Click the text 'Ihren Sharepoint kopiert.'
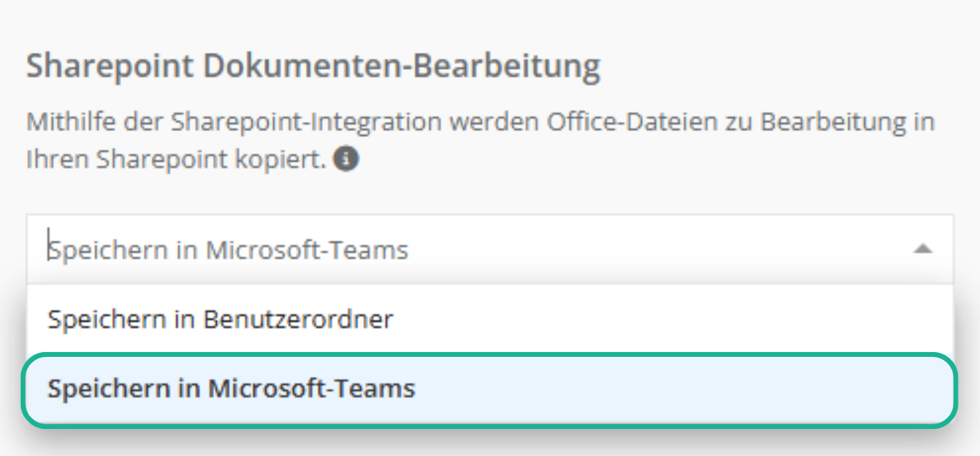 click(x=175, y=160)
